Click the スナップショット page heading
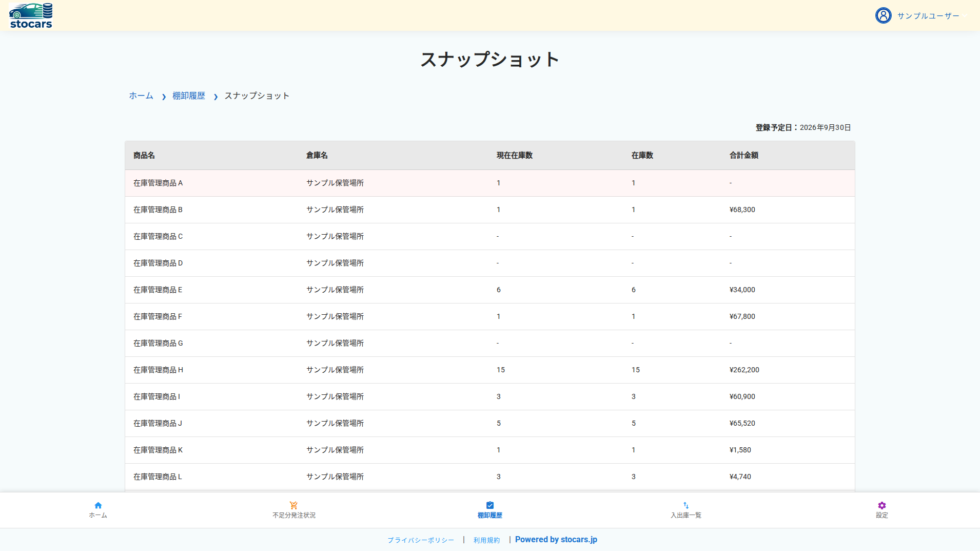 (490, 59)
